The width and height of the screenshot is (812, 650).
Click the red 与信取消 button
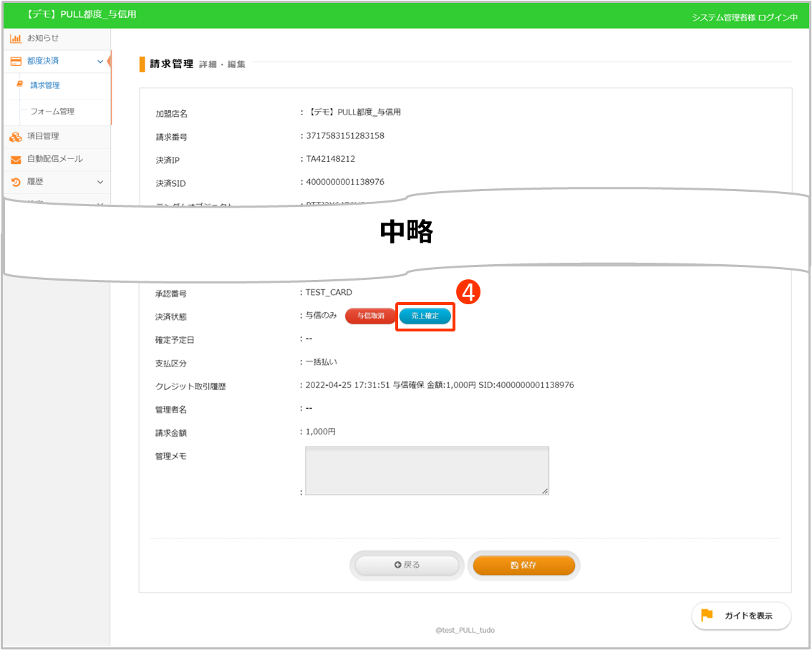[x=370, y=316]
